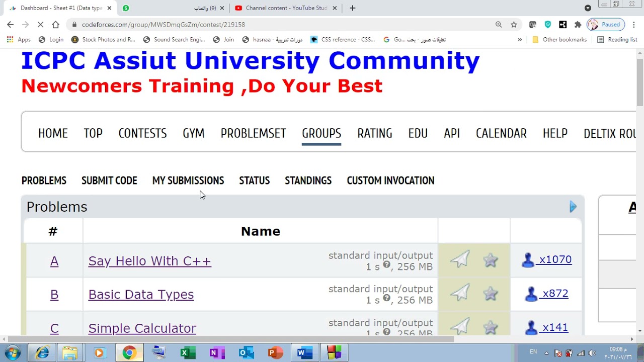Open problem Basic Data Types
Screen dimensions: 644x362
coord(141,295)
